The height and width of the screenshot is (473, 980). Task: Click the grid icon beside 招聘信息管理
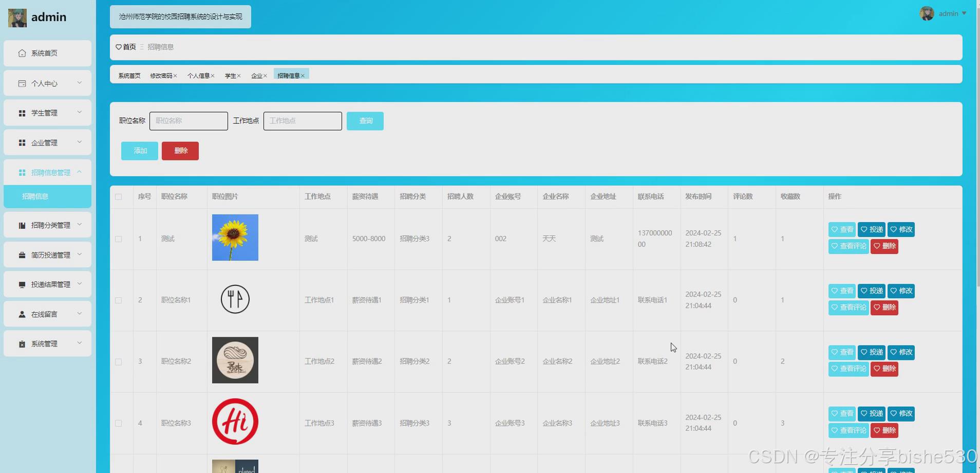click(x=22, y=173)
